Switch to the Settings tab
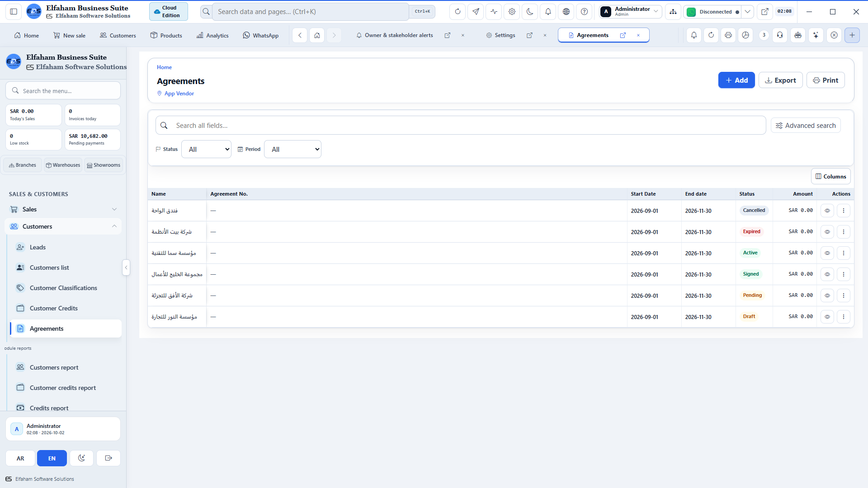This screenshot has width=868, height=488. click(x=500, y=35)
